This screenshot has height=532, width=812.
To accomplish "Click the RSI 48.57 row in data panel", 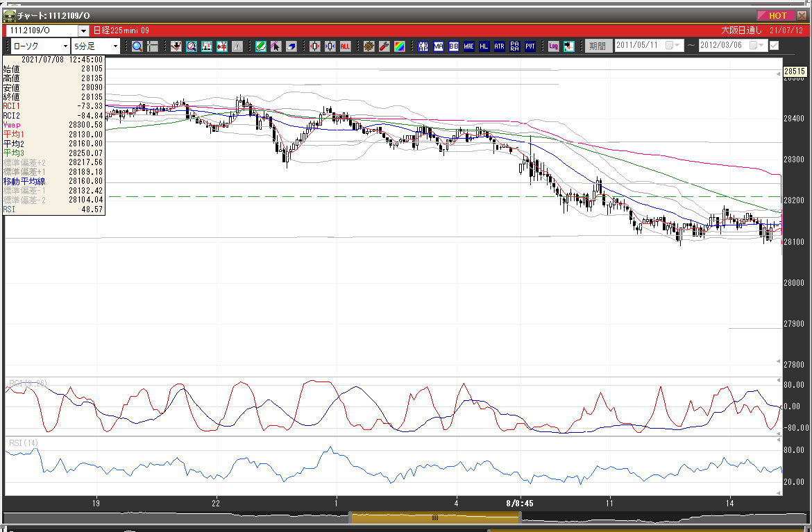I will pos(53,209).
